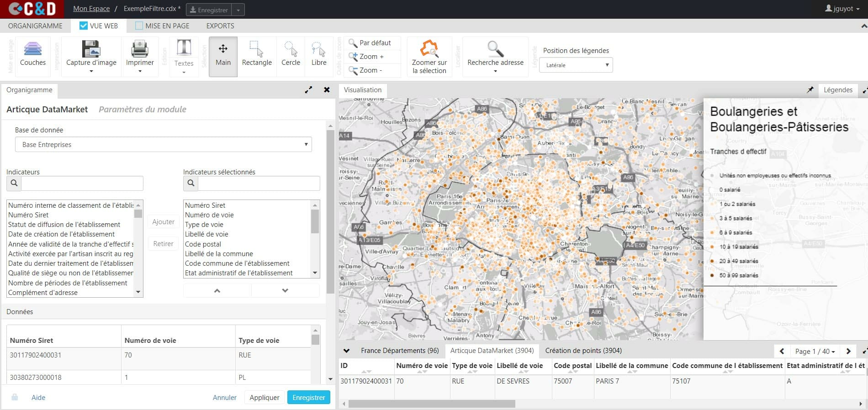The width and height of the screenshot is (868, 410).
Task: Click the Imprimer printer icon
Action: 140,49
